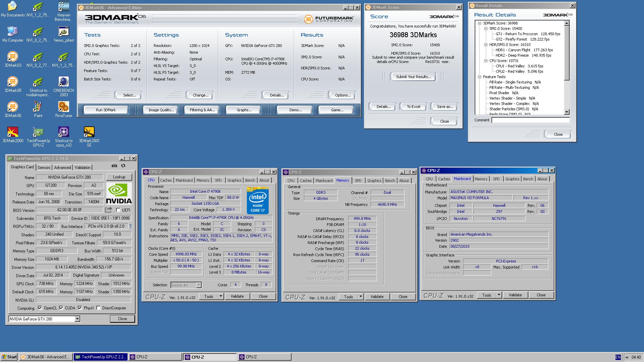Toggle the DirectCompute checkbox
The height and width of the screenshot is (362, 644).
pos(98,308)
